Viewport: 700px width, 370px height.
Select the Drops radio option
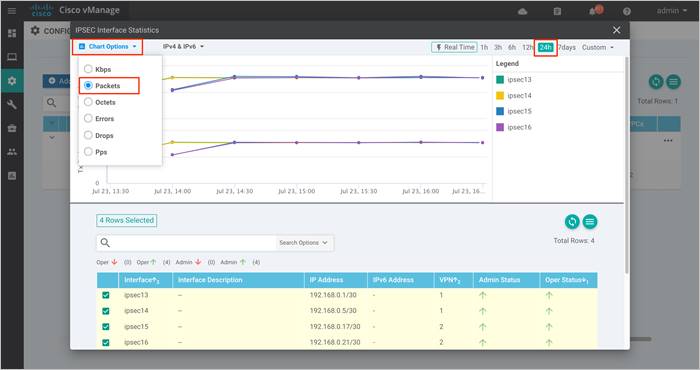coord(88,135)
